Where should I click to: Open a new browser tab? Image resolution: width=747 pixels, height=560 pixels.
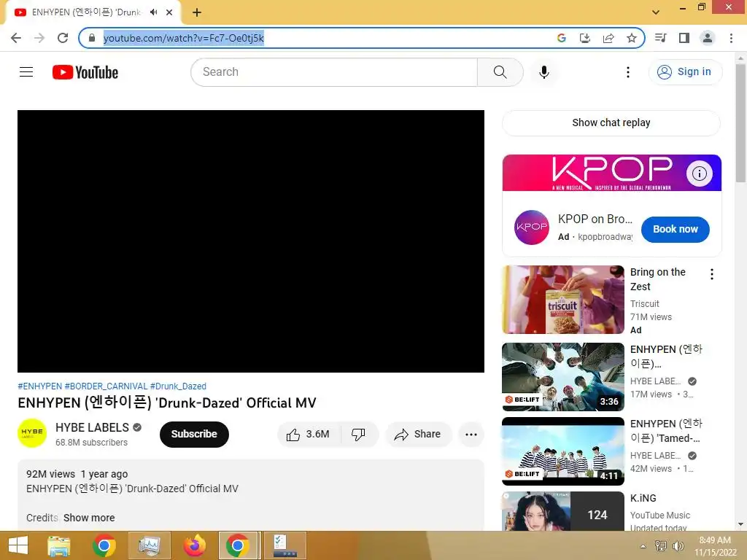(197, 12)
